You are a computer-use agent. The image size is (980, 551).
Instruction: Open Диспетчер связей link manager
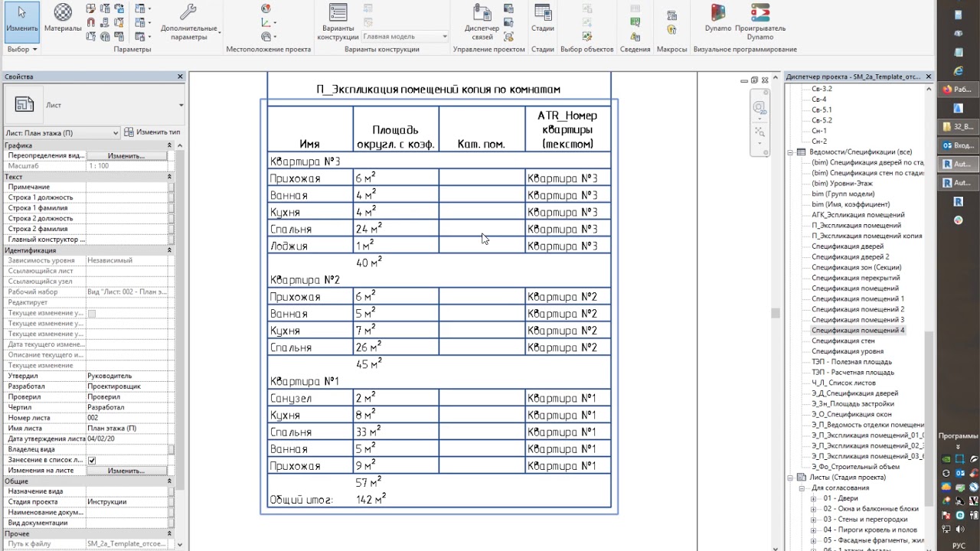click(x=482, y=22)
